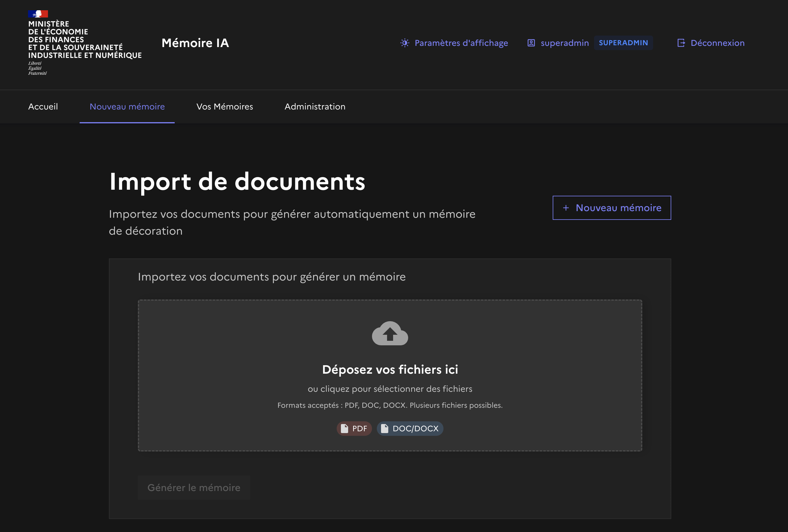Click the SUPERADMIN role badge

623,43
